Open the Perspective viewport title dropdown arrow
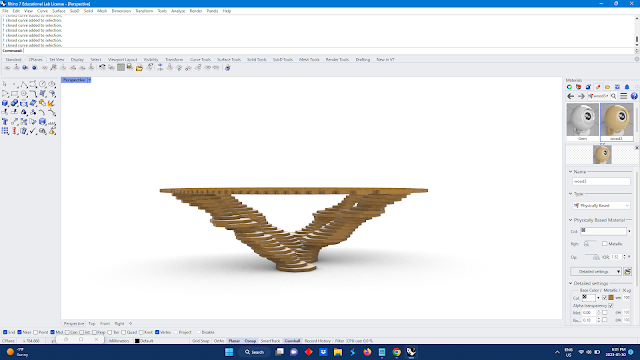Image resolution: width=640 pixels, height=360 pixels. (89, 80)
